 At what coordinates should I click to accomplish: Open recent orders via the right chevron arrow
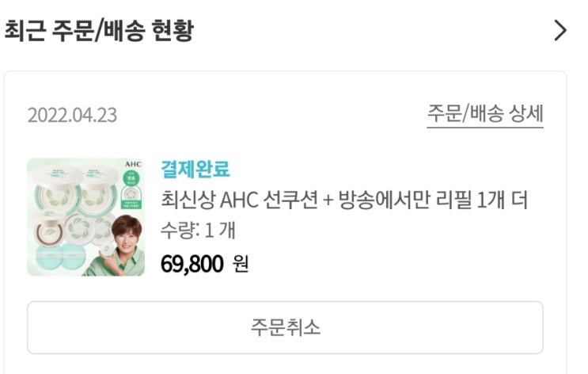pyautogui.click(x=560, y=31)
